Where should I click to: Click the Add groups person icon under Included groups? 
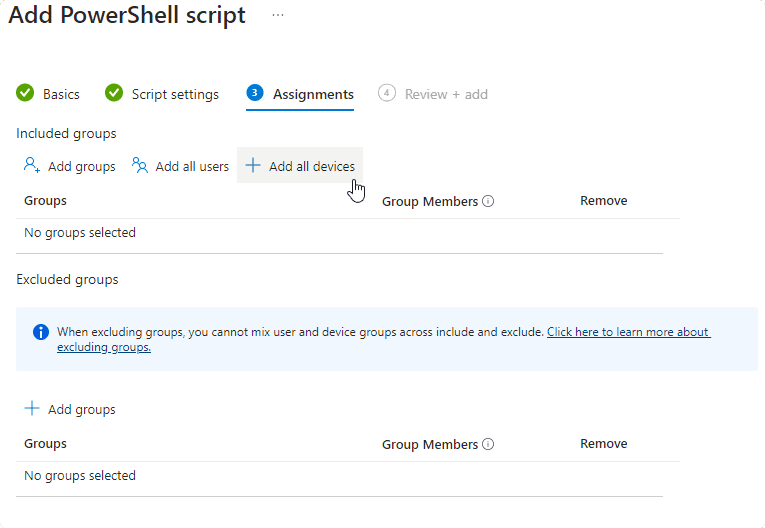[x=32, y=166]
